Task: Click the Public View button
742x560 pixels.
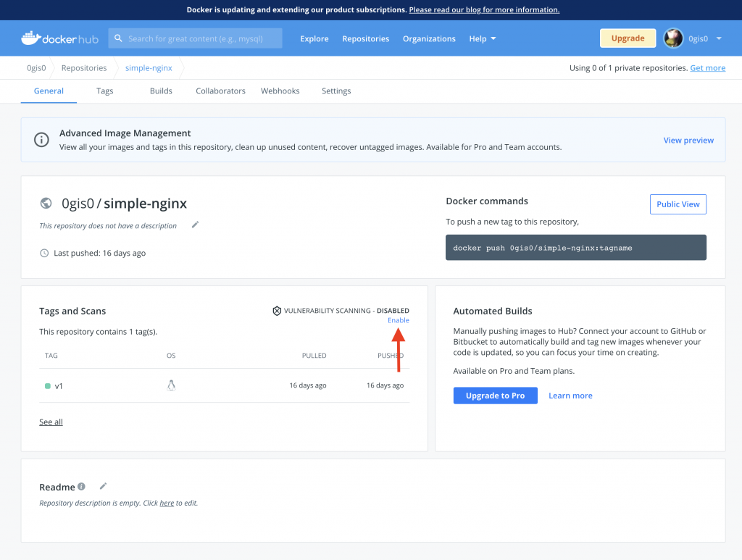Action: point(678,204)
